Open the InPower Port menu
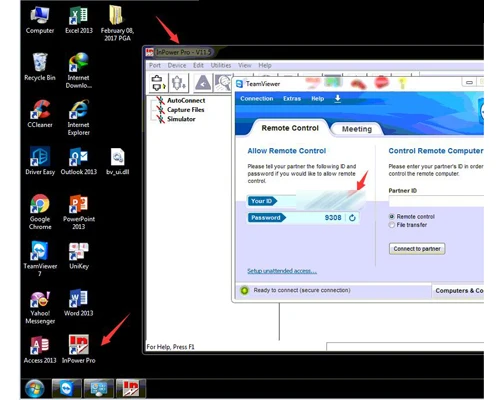Image resolution: width=500 pixels, height=400 pixels. [x=155, y=65]
